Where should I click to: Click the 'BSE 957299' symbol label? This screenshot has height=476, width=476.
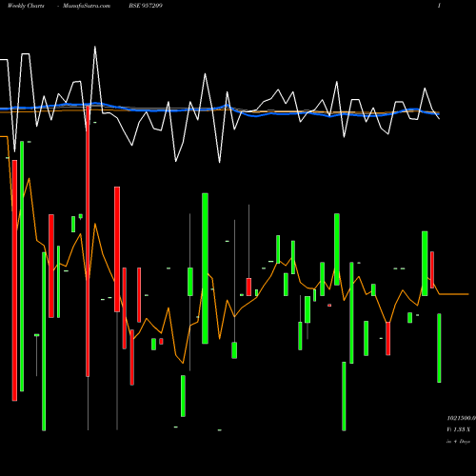(x=146, y=6)
